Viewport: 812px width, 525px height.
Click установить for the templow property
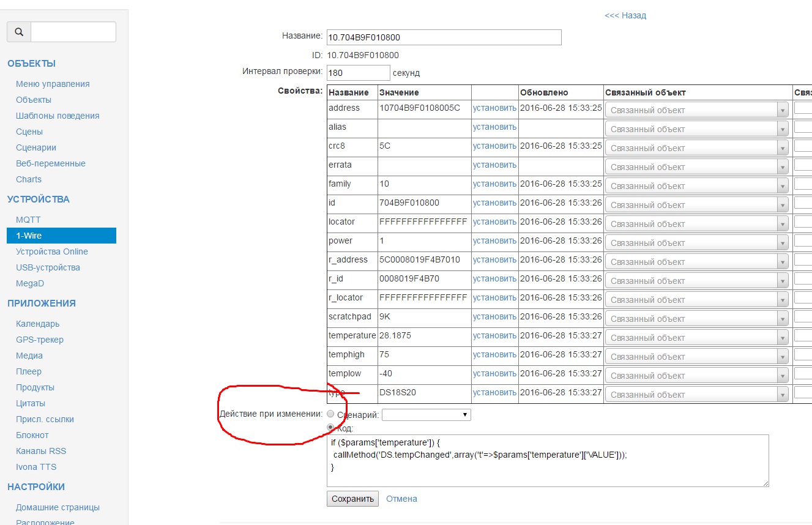pos(495,373)
